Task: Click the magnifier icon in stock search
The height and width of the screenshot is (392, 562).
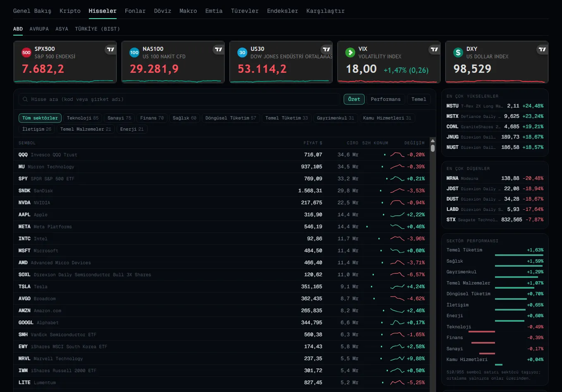Action: click(x=26, y=99)
